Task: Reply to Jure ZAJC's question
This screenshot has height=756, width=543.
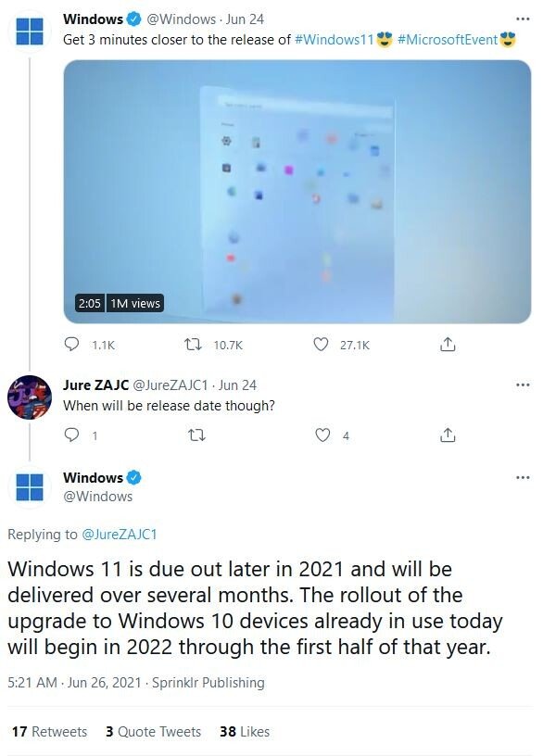Action: [x=71, y=435]
